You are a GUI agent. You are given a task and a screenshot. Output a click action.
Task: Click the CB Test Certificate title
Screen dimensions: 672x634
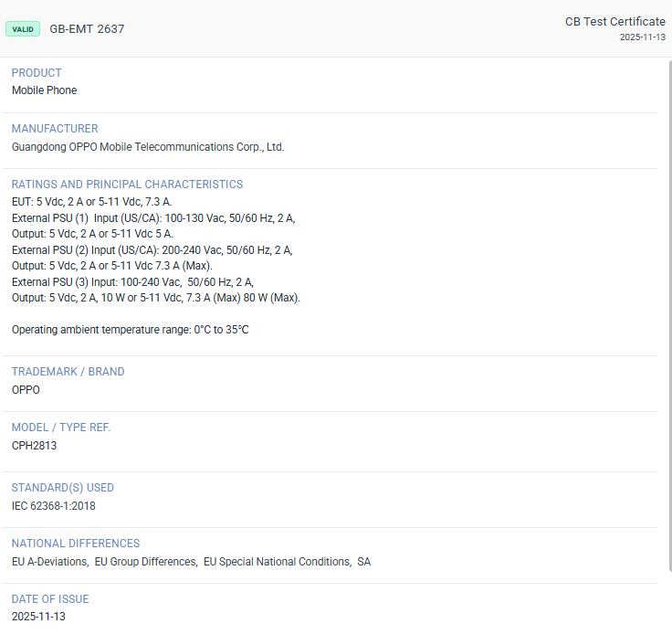pos(614,22)
